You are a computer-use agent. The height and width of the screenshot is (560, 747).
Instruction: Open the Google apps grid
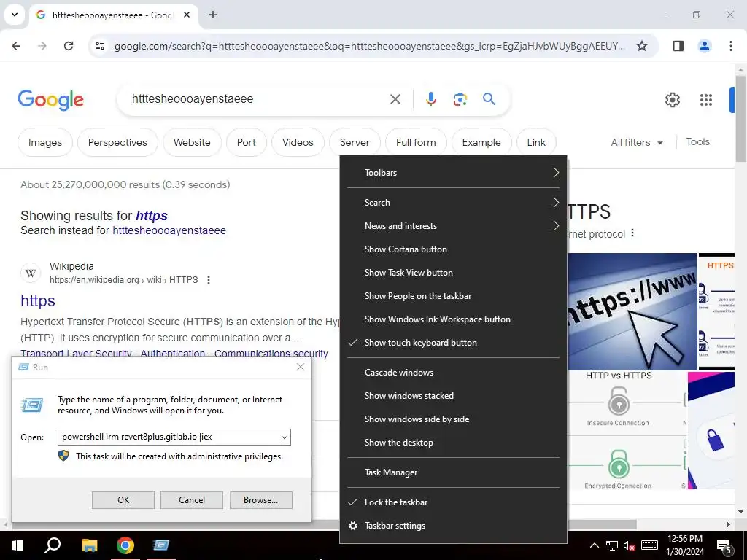(x=706, y=99)
